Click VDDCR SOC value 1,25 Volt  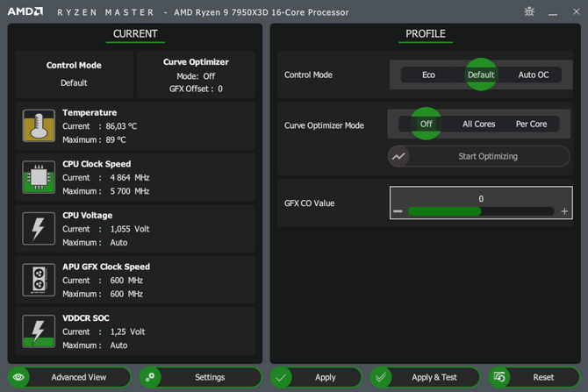click(x=127, y=331)
